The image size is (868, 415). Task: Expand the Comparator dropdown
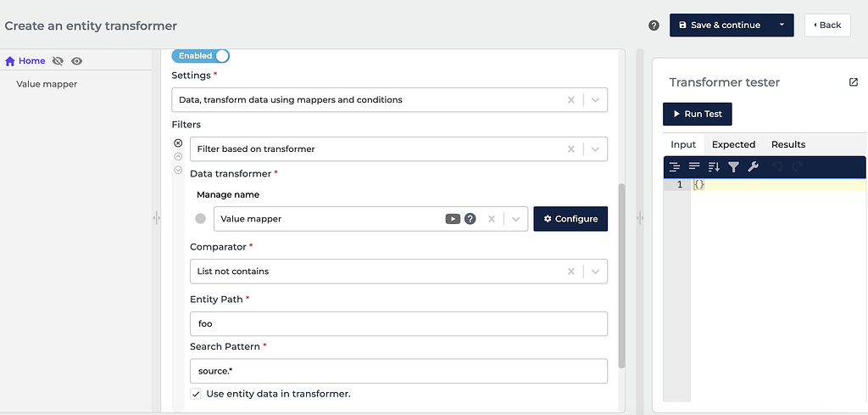pos(596,272)
